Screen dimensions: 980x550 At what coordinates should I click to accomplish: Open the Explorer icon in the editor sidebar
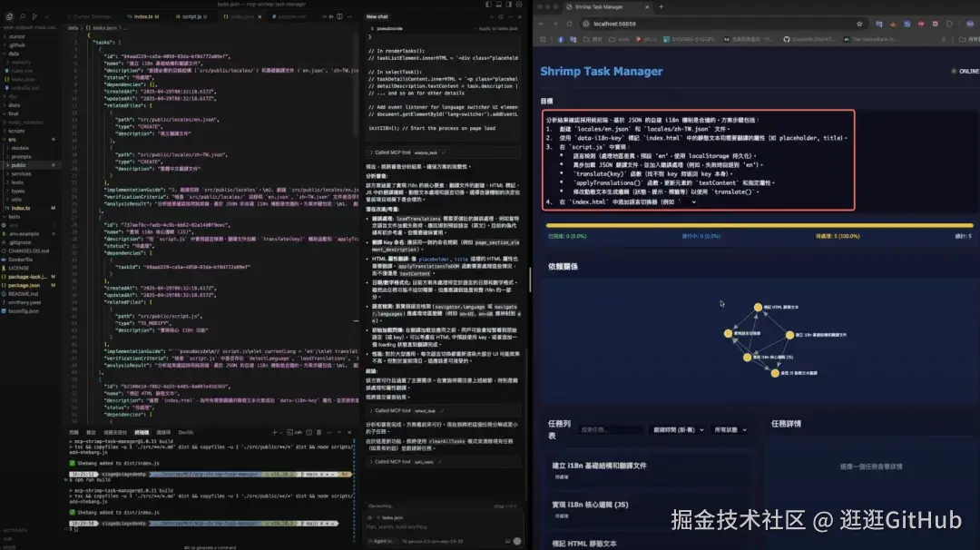(9, 16)
